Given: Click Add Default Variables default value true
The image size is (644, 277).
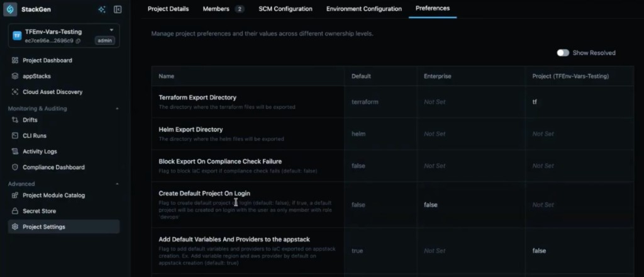Looking at the screenshot, I should point(357,251).
